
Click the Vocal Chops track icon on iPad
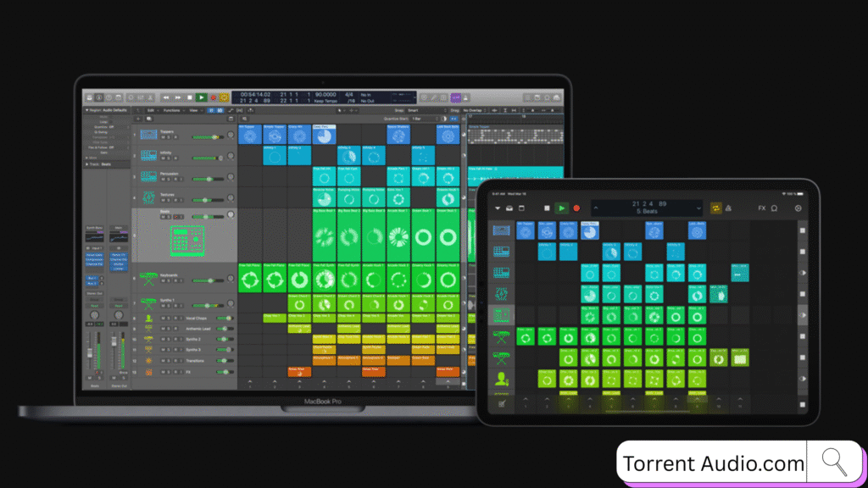tap(503, 379)
